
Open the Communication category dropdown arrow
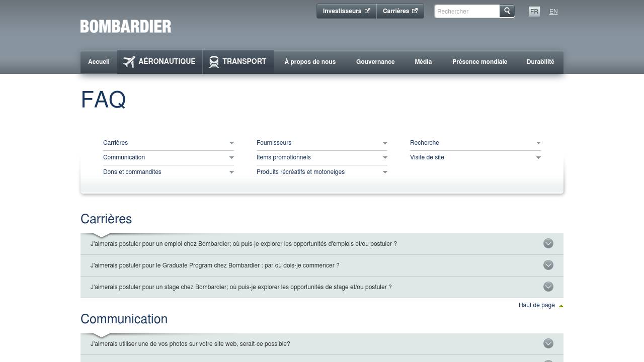click(x=231, y=157)
